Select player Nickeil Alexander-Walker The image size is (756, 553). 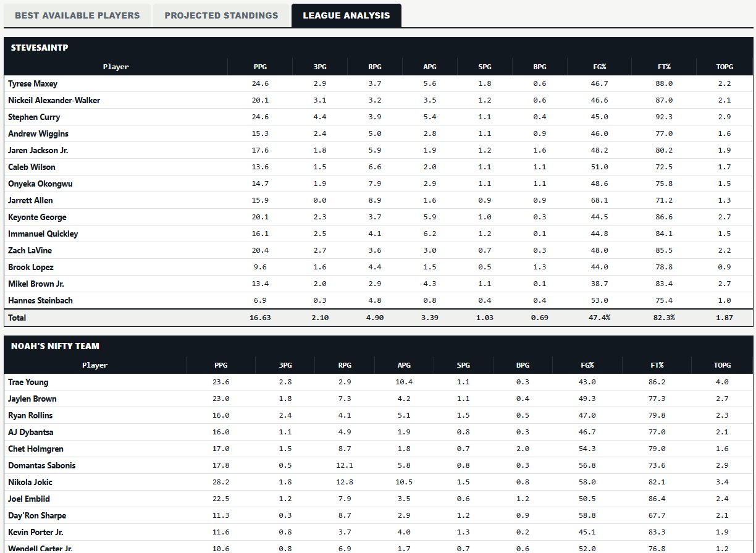click(54, 100)
